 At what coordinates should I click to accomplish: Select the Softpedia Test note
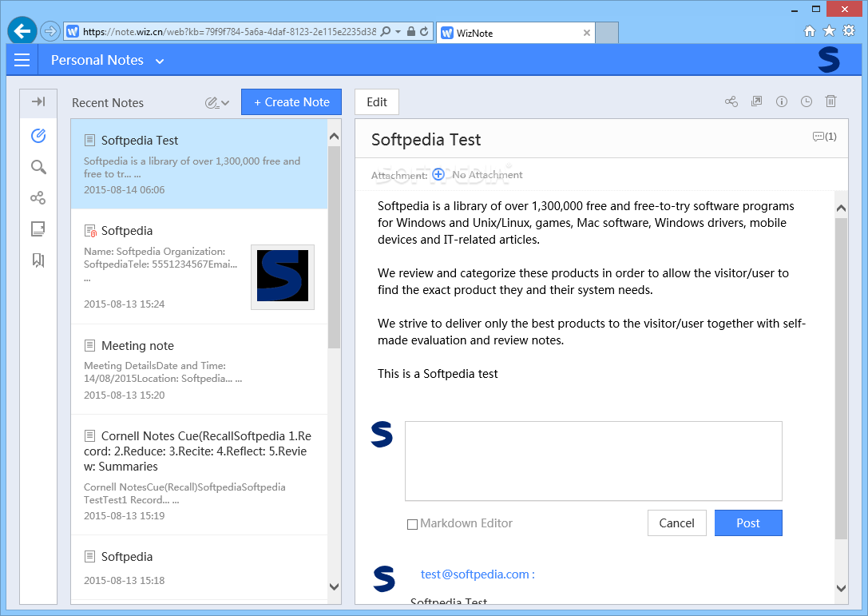200,164
